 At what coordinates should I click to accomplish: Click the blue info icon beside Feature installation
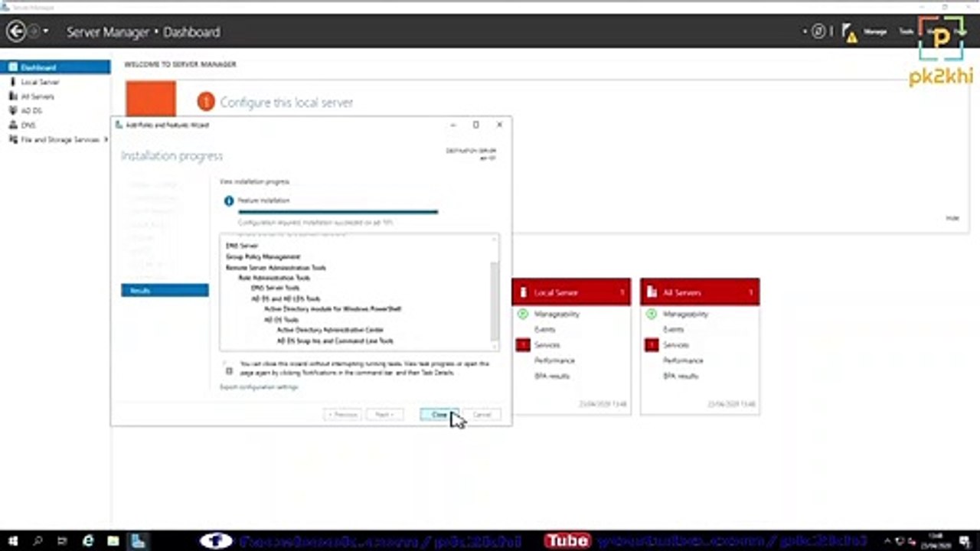coord(228,201)
